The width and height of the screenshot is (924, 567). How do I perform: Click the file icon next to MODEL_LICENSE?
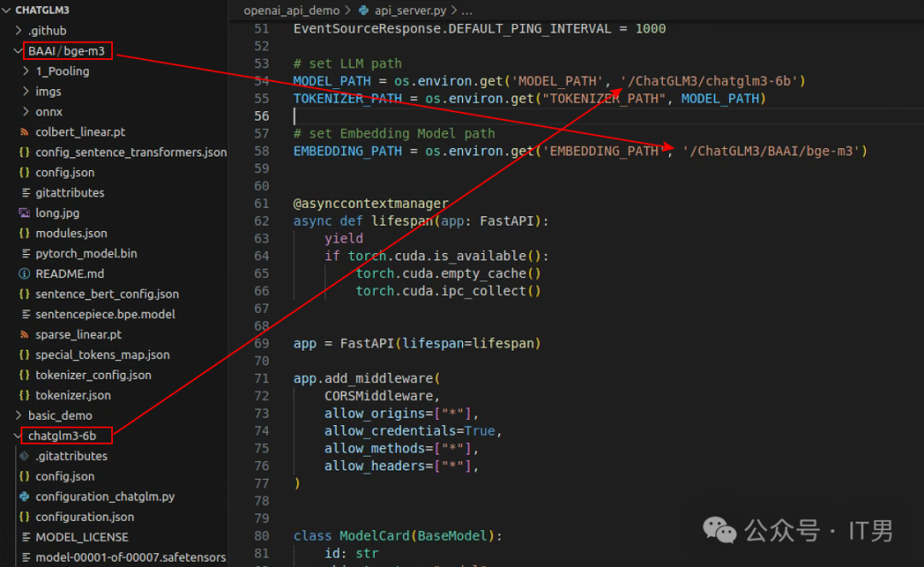[x=25, y=537]
